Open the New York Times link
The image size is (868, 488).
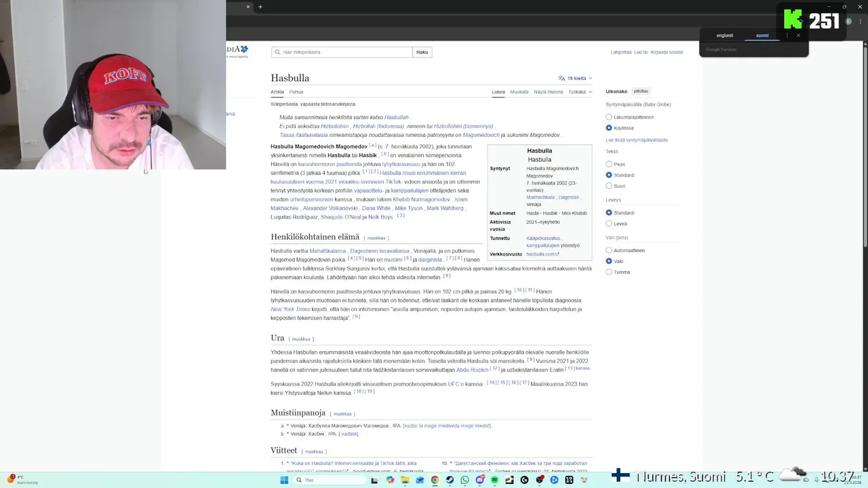(290, 309)
